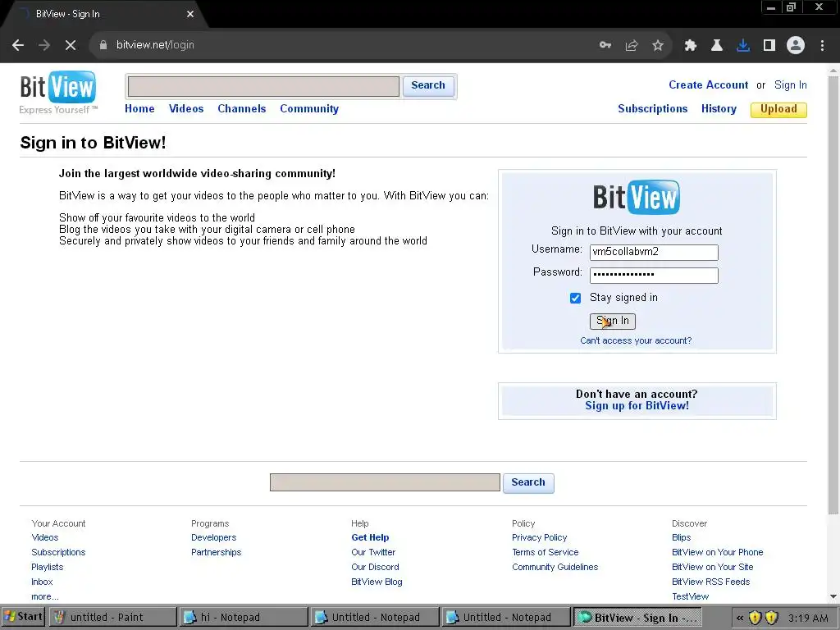The image size is (840, 630).
Task: Stop page loading with the X icon
Action: click(x=71, y=45)
